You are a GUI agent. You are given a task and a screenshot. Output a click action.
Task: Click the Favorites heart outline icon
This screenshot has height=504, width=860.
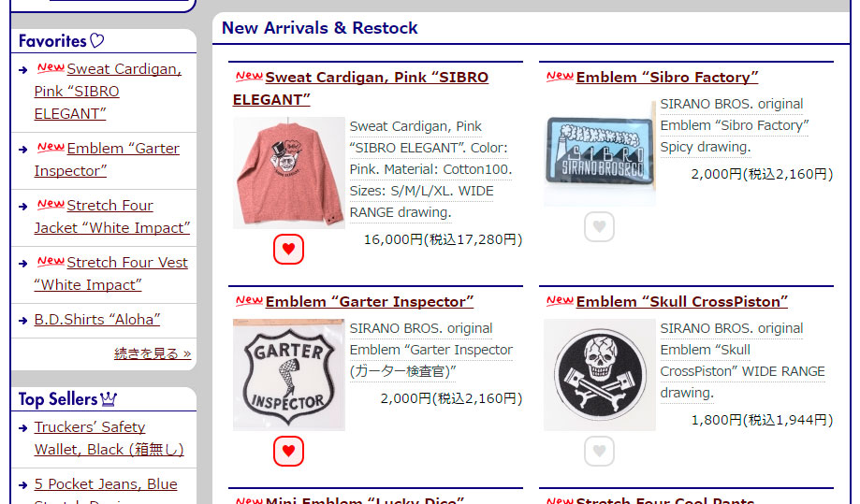point(97,40)
